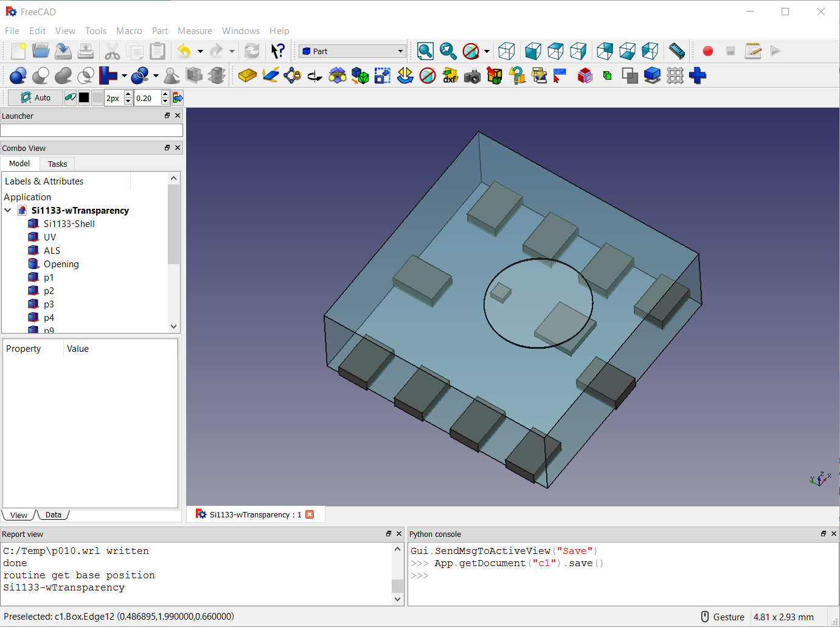Click the blue plus cross icon

pos(698,75)
